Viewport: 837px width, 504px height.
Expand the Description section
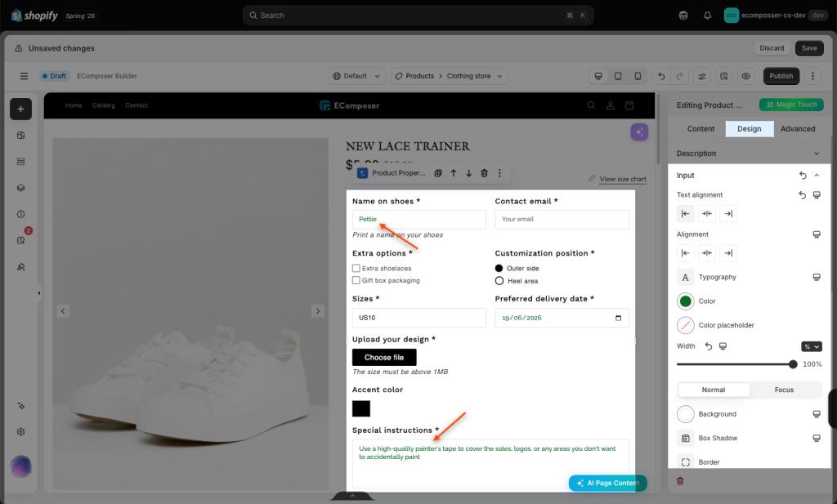pyautogui.click(x=749, y=154)
